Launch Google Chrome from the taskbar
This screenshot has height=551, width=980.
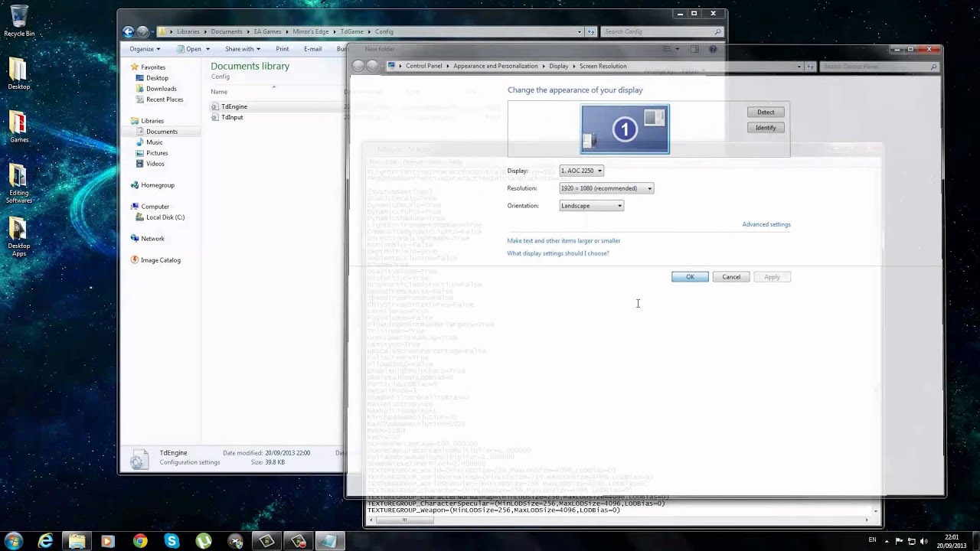click(x=140, y=541)
